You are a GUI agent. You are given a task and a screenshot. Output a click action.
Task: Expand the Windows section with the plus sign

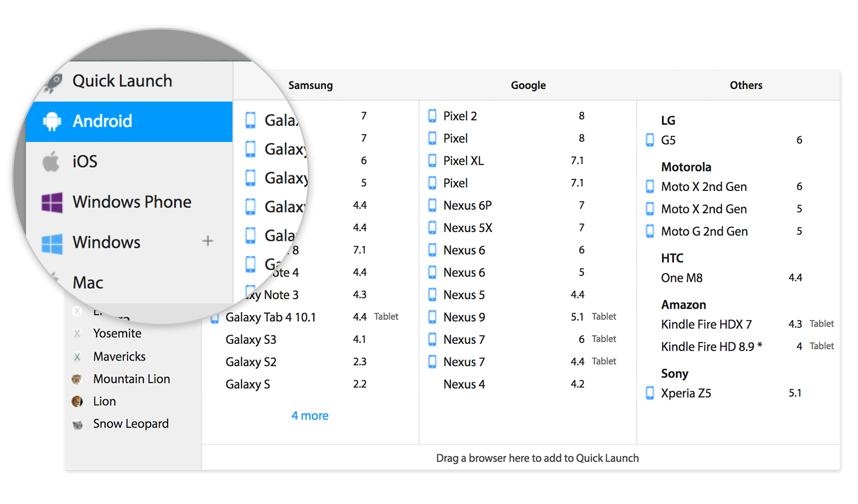tap(208, 241)
